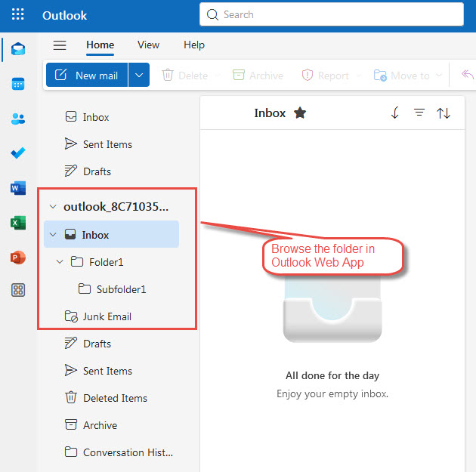The image size is (476, 472).
Task: Click the Delete toolbar button
Action: (184, 76)
